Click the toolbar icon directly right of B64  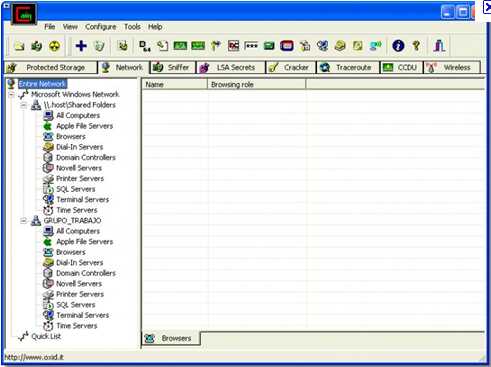point(162,46)
